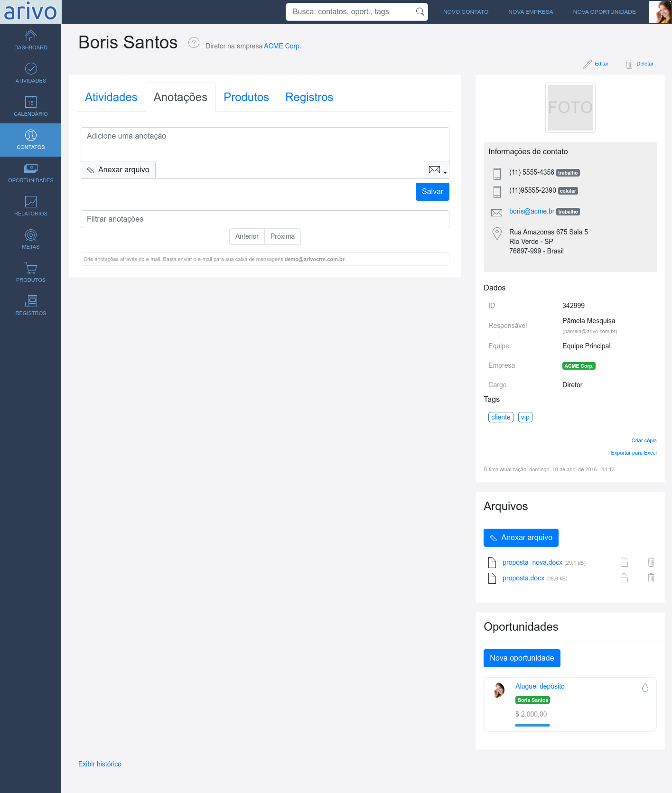This screenshot has width=672, height=793.
Task: Click the Filtrar anotações input field
Action: click(x=265, y=219)
